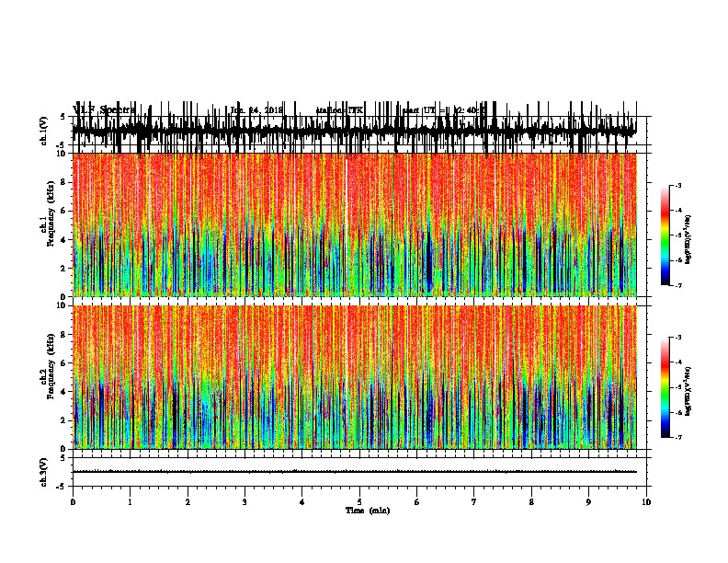Click time axis tick label 9
Viewport: 728px width, 563px height.
pos(588,502)
